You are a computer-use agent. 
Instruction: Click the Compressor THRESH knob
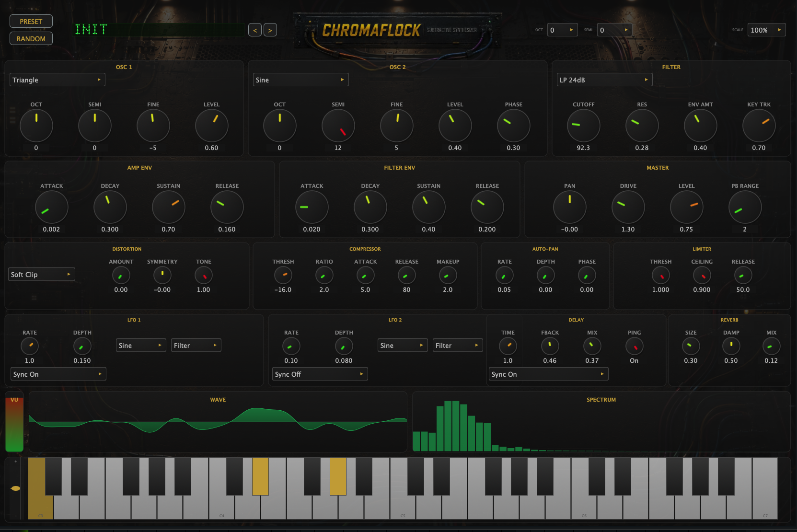[x=283, y=275]
